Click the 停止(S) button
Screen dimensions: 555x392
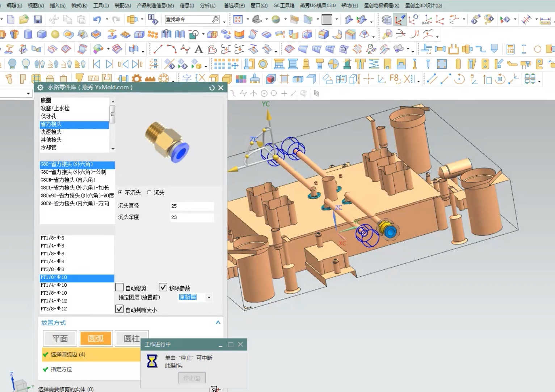tap(192, 378)
